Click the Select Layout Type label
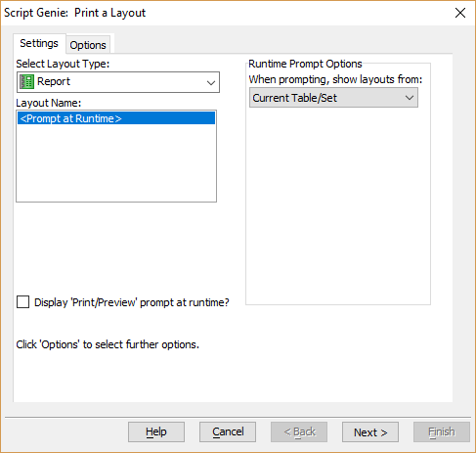Viewport: 476px width, 453px height. pyautogui.click(x=63, y=64)
